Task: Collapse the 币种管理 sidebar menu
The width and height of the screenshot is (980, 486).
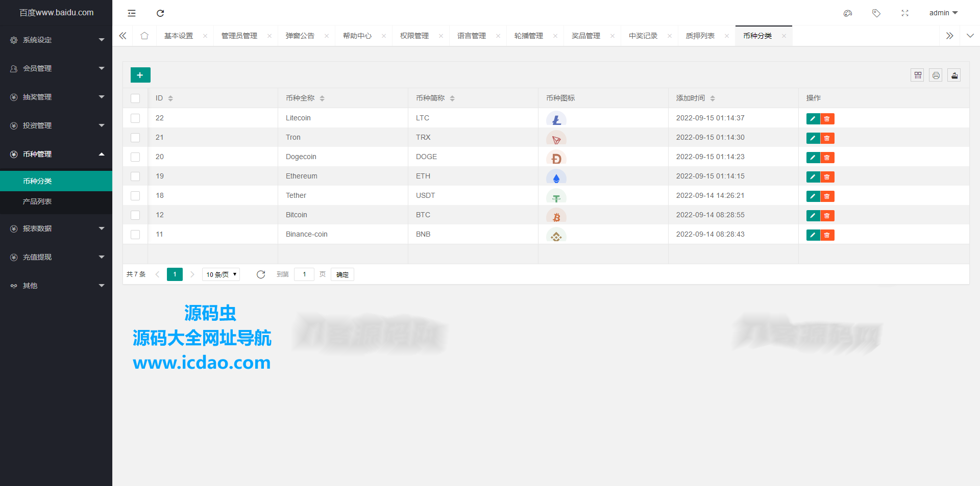Action: pos(56,154)
